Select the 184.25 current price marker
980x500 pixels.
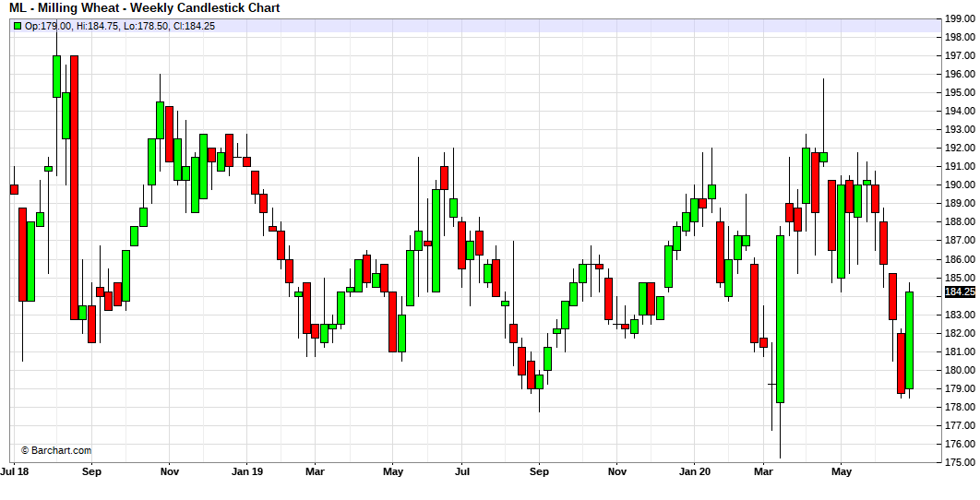click(960, 292)
